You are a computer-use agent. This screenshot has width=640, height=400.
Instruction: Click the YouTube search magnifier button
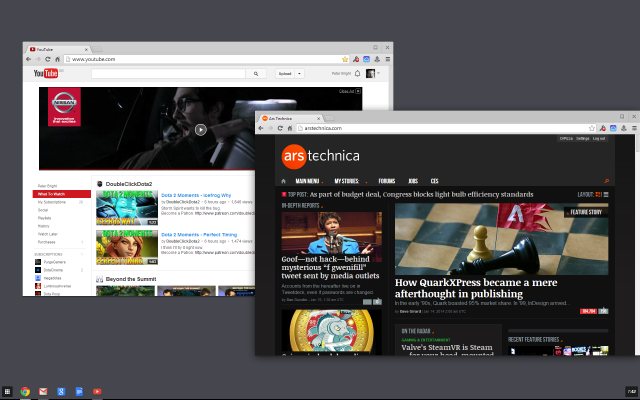click(256, 73)
